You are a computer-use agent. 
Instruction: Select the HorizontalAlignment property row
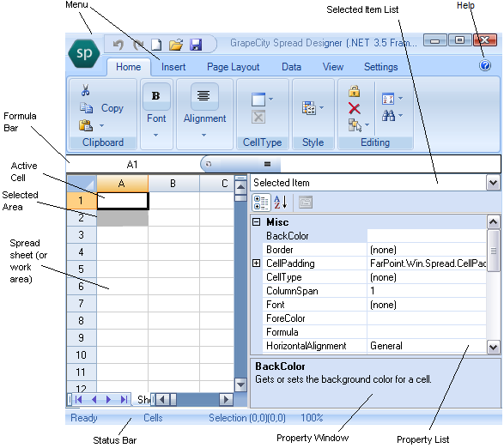[x=374, y=346]
